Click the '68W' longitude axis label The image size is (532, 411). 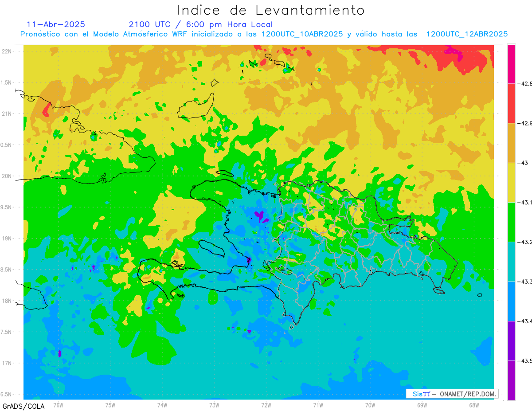474,405
